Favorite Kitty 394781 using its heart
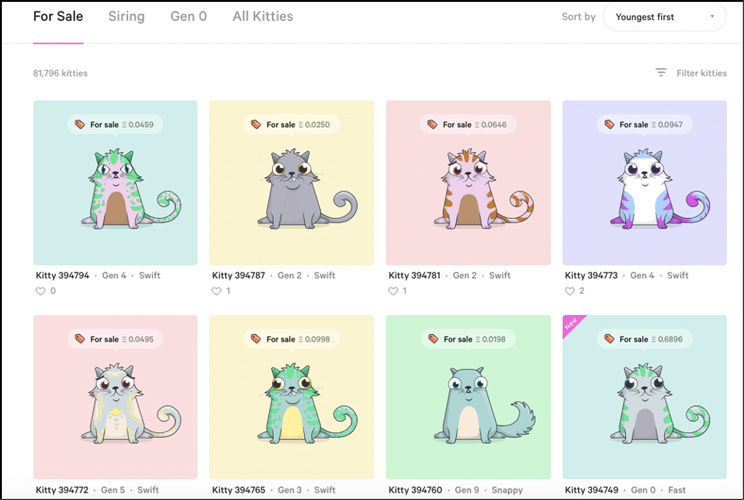744x500 pixels. 393,291
